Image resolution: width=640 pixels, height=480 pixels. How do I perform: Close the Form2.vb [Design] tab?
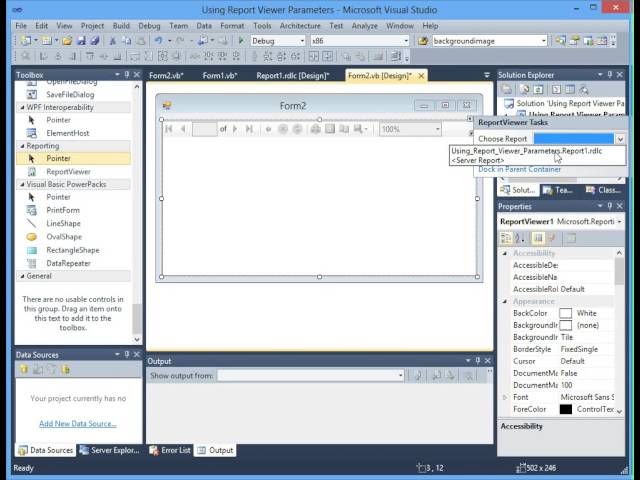[421, 76]
